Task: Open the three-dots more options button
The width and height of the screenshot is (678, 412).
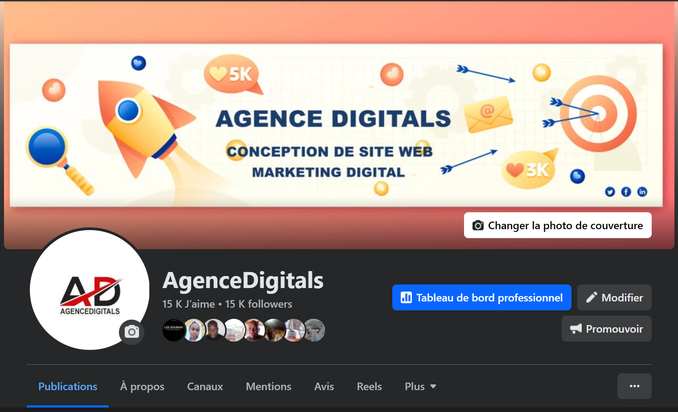Action: pyautogui.click(x=634, y=386)
